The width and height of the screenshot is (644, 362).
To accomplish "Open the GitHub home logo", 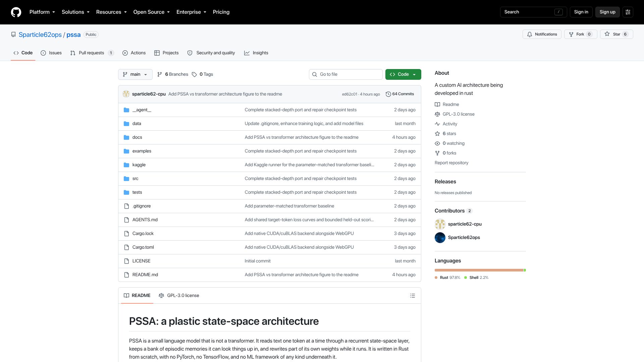I will click(16, 12).
